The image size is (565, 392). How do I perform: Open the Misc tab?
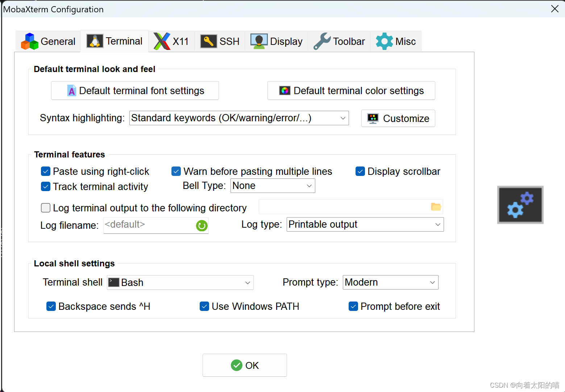[396, 41]
